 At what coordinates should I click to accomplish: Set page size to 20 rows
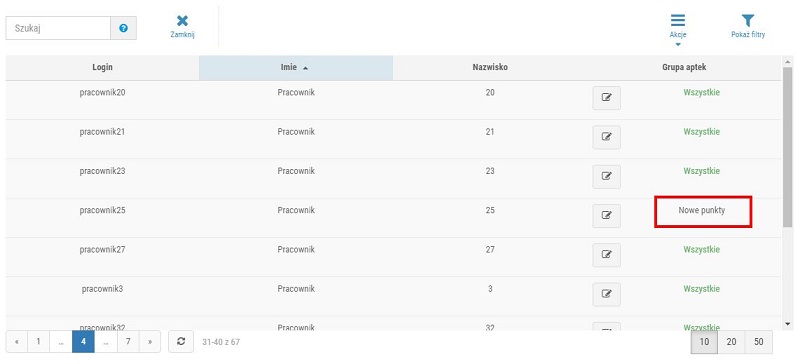click(731, 342)
